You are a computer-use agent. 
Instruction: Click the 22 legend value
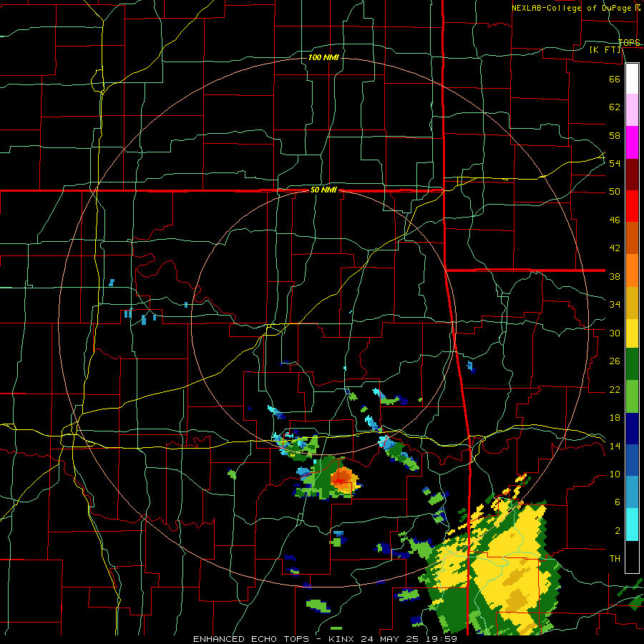point(615,389)
